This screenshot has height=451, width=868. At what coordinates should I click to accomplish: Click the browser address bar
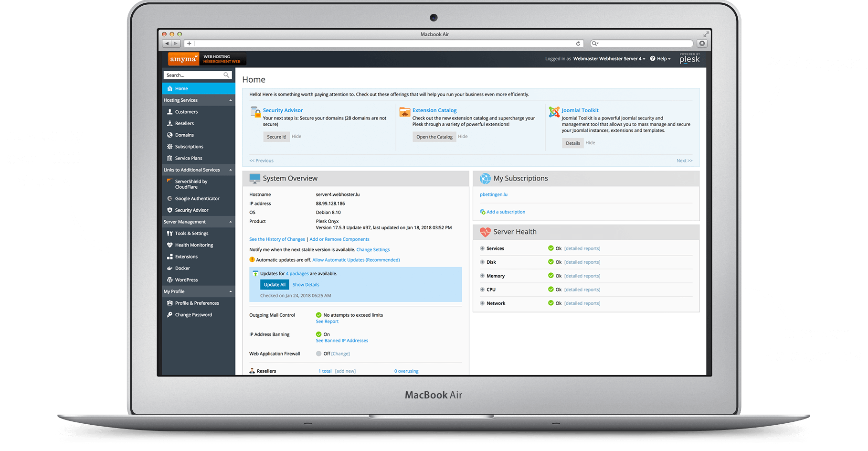(x=384, y=43)
